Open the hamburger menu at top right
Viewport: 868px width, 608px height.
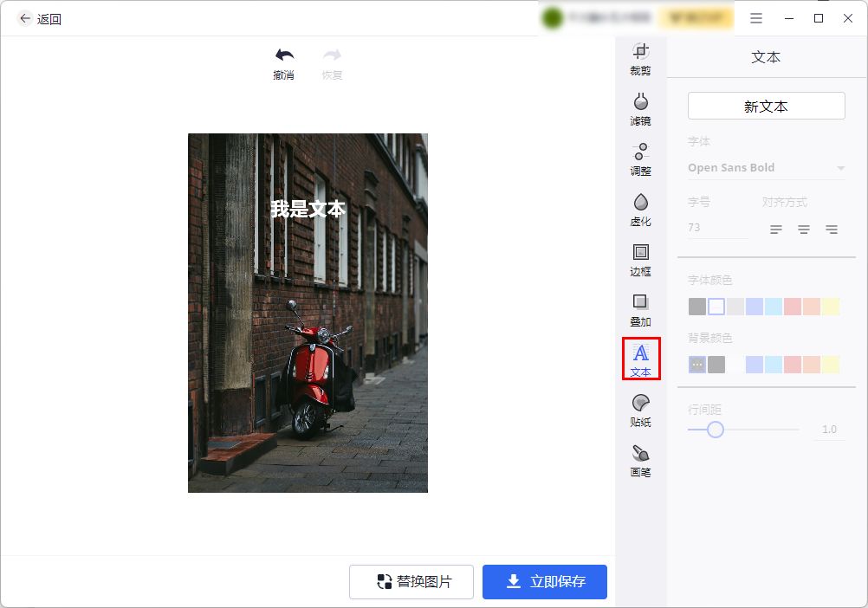tap(756, 18)
